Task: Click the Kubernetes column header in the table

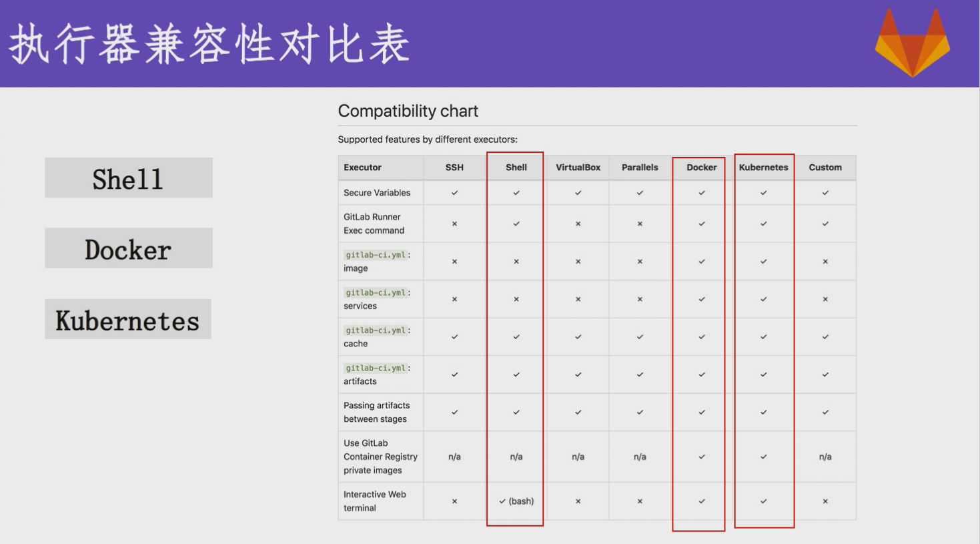Action: (763, 168)
